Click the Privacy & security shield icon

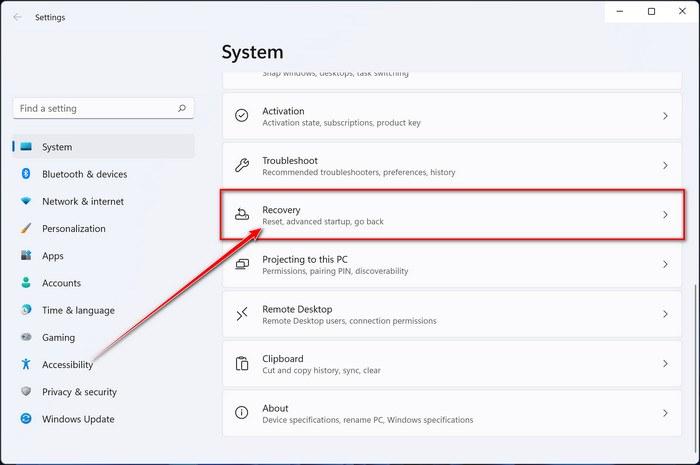point(26,392)
